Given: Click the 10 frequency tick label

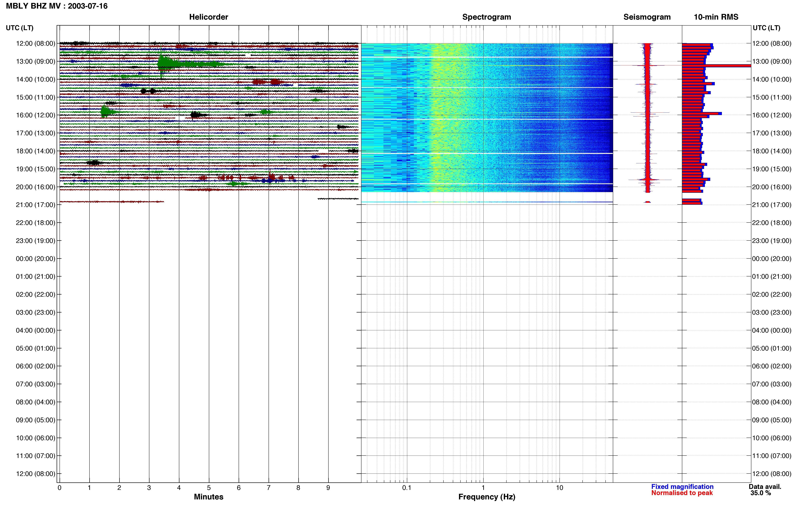Looking at the screenshot, I should pyautogui.click(x=559, y=488).
